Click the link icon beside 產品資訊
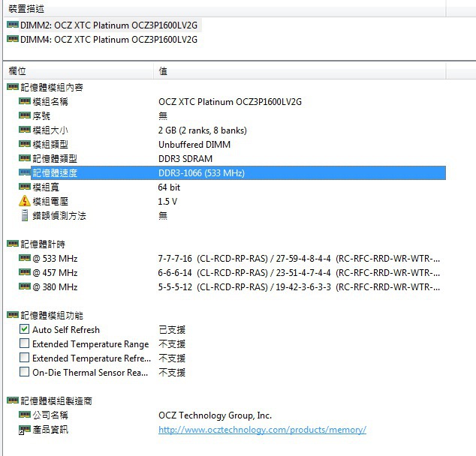 pos(25,429)
